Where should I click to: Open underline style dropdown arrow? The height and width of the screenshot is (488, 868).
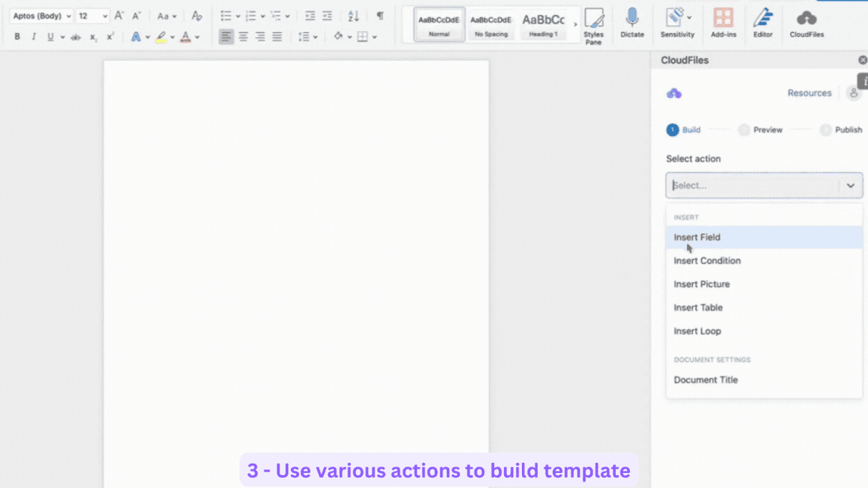(x=62, y=37)
